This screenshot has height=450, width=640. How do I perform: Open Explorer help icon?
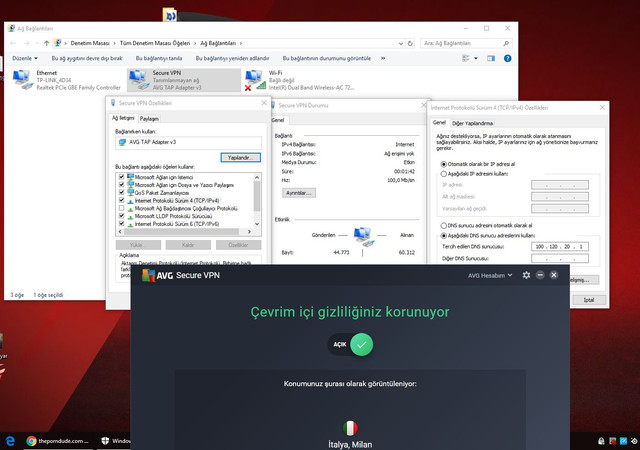[507, 58]
